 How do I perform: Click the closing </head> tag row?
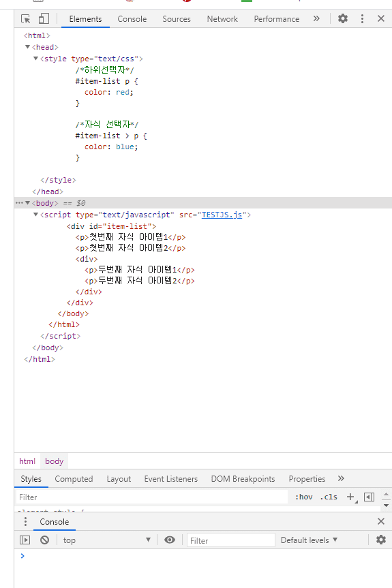[x=48, y=191]
